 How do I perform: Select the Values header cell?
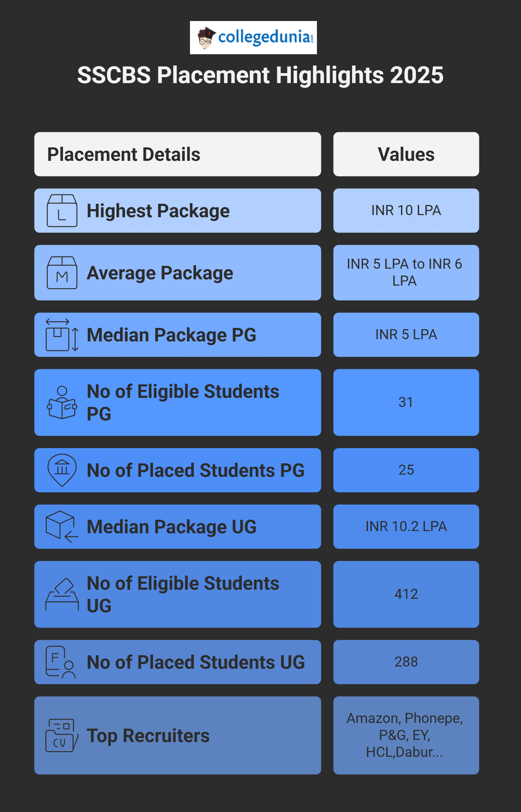tap(406, 154)
